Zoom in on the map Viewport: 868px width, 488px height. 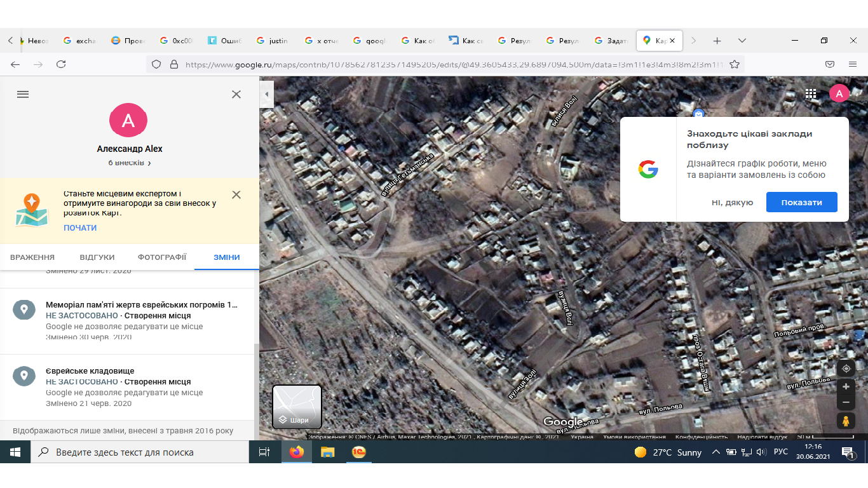tap(846, 386)
